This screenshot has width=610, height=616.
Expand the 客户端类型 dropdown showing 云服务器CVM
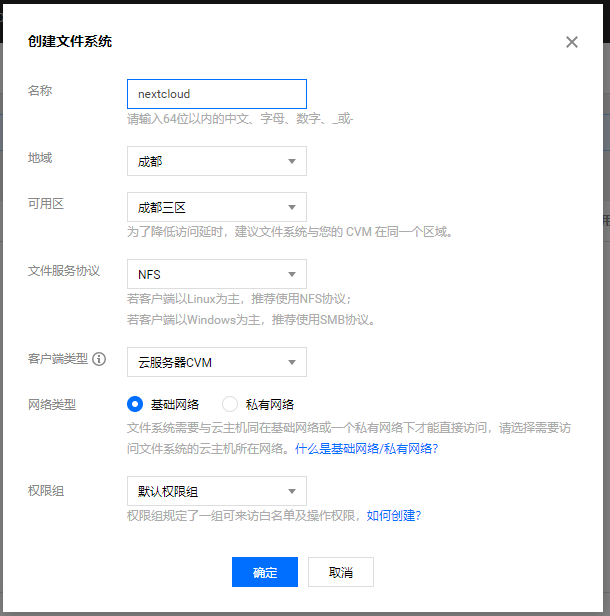click(216, 362)
